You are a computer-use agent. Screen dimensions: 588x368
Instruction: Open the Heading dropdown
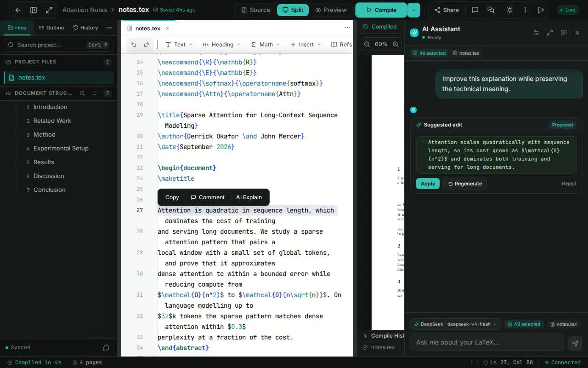coord(221,45)
